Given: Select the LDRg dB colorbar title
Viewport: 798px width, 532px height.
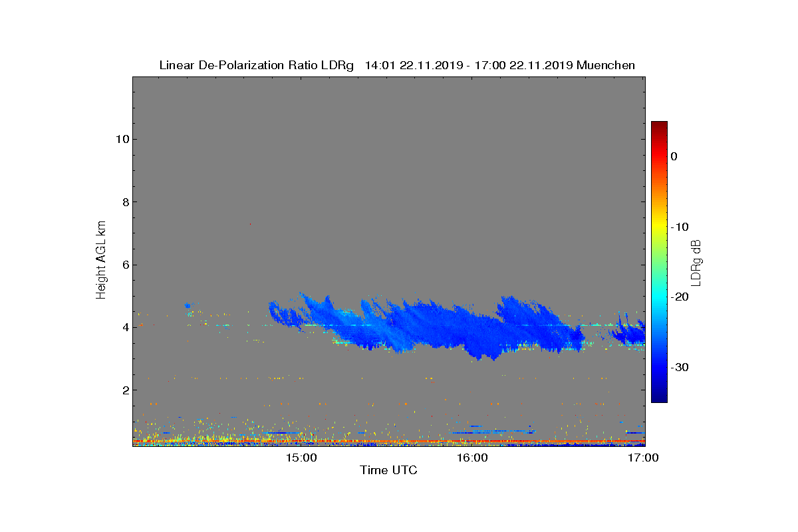Looking at the screenshot, I should pos(696,261).
